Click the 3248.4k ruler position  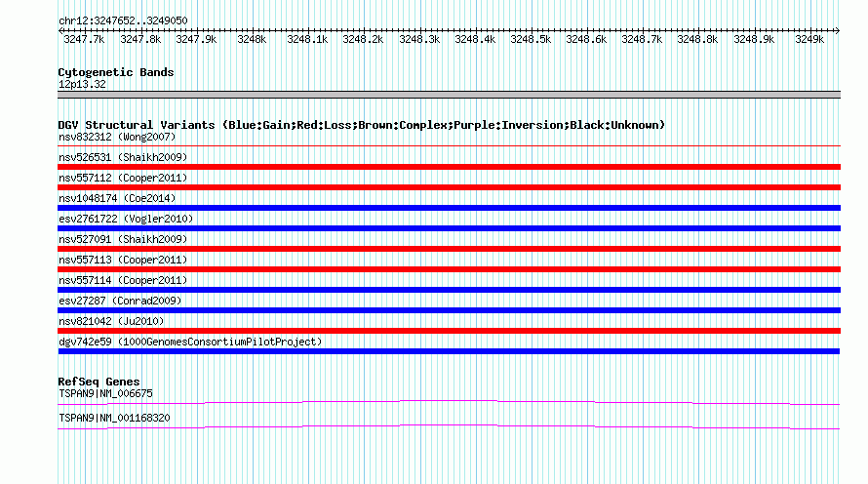pyautogui.click(x=475, y=39)
